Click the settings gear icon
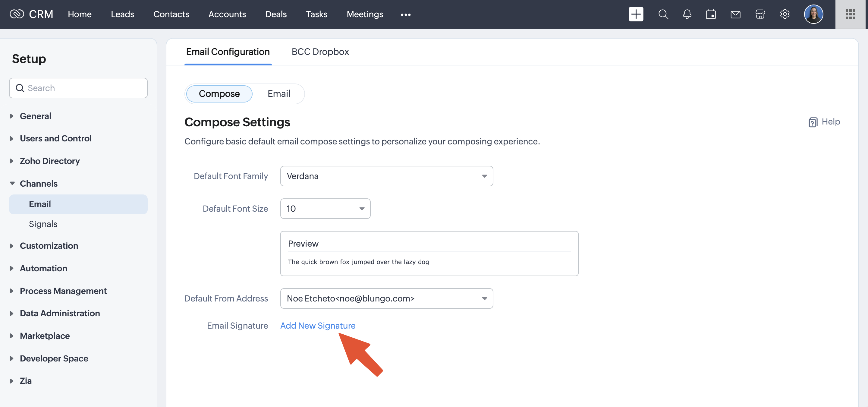The width and height of the screenshot is (868, 407). click(785, 14)
